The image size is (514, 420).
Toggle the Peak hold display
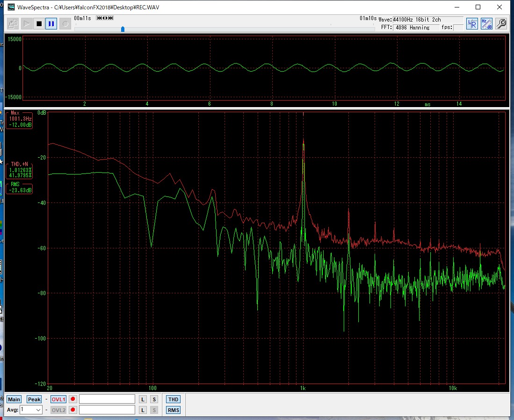tap(34, 399)
